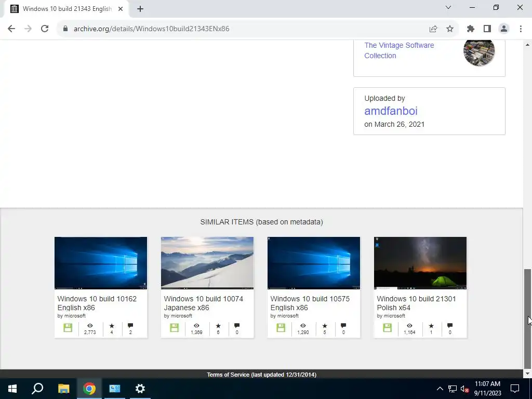
Task: Open the Windows Start menu
Action: (12, 389)
